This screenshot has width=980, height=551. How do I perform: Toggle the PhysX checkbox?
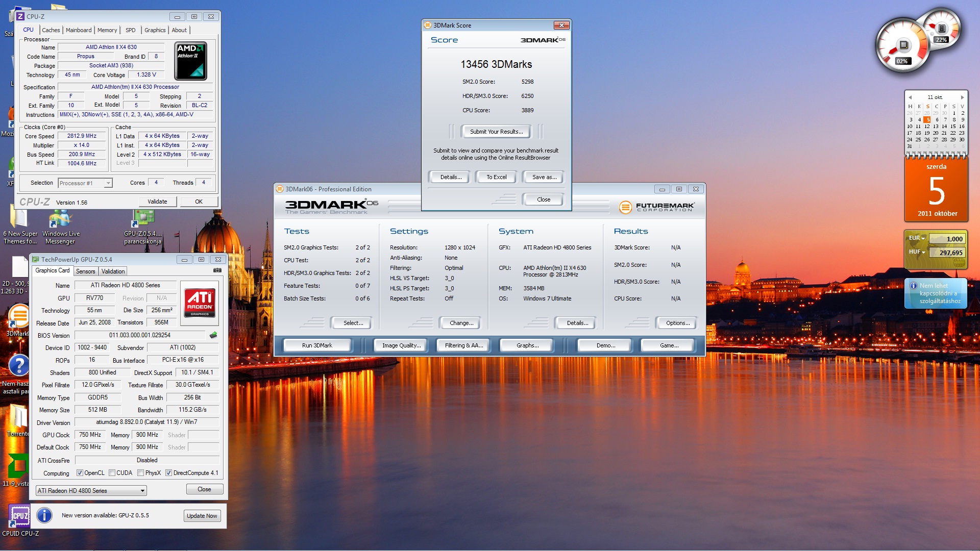141,473
